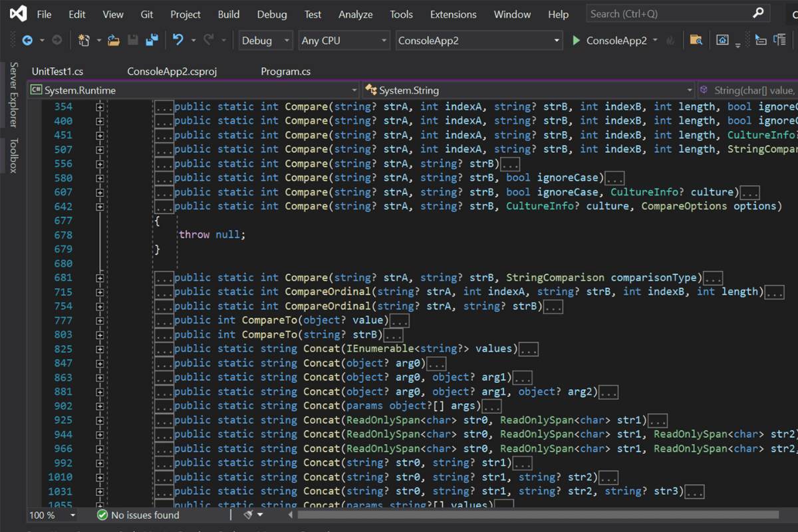Viewport: 798px width, 532px height.
Task: Expand the Concat(params object?[] args) outline
Action: click(x=100, y=406)
